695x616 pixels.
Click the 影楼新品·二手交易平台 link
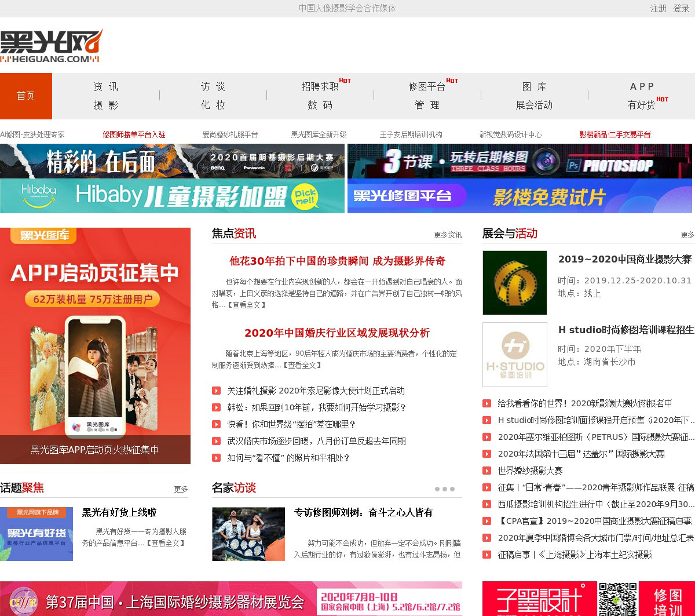615,134
